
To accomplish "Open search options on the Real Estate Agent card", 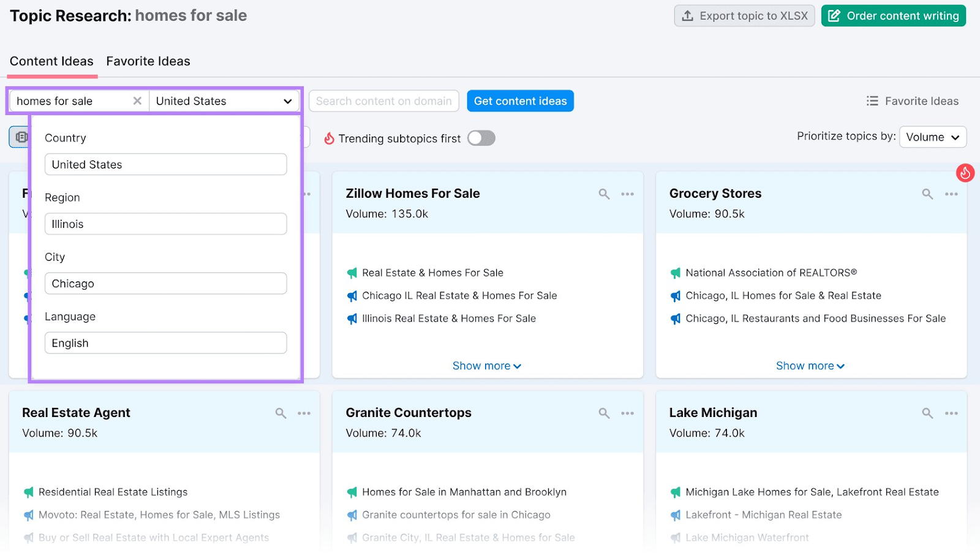I will (x=281, y=413).
